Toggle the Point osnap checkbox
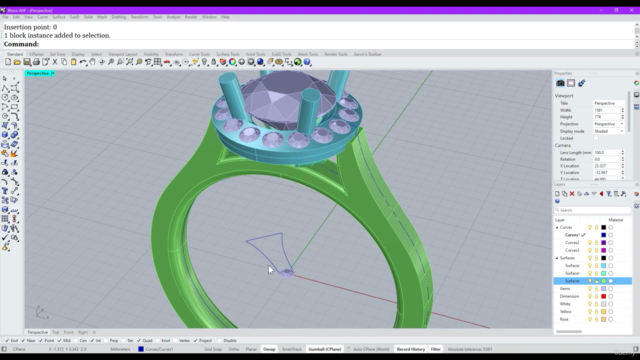 click(x=41, y=340)
